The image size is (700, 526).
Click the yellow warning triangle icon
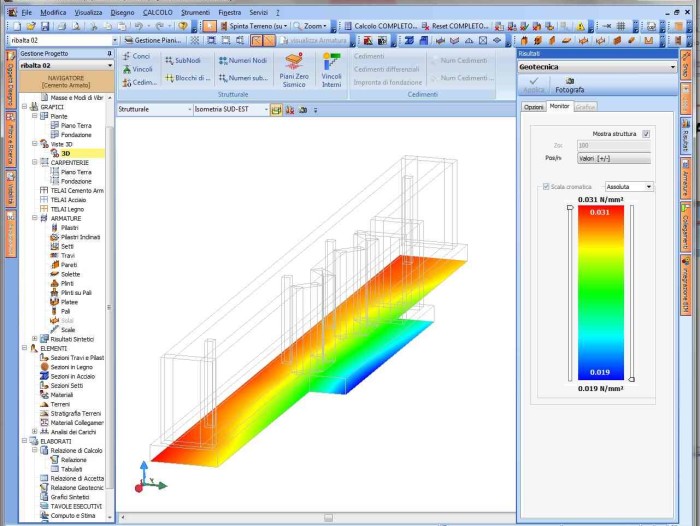click(x=580, y=26)
